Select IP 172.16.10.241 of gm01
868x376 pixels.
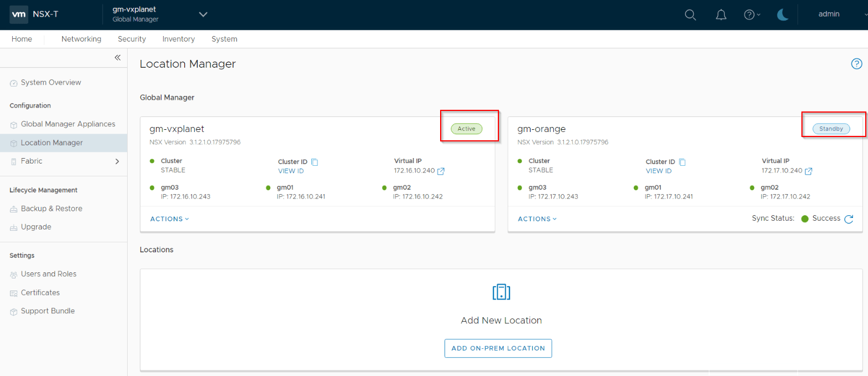[x=301, y=196]
